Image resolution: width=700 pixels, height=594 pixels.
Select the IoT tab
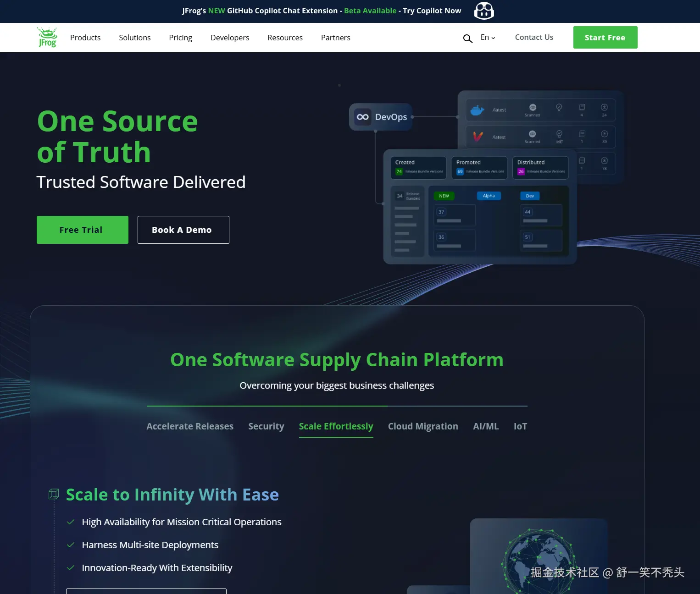(520, 426)
